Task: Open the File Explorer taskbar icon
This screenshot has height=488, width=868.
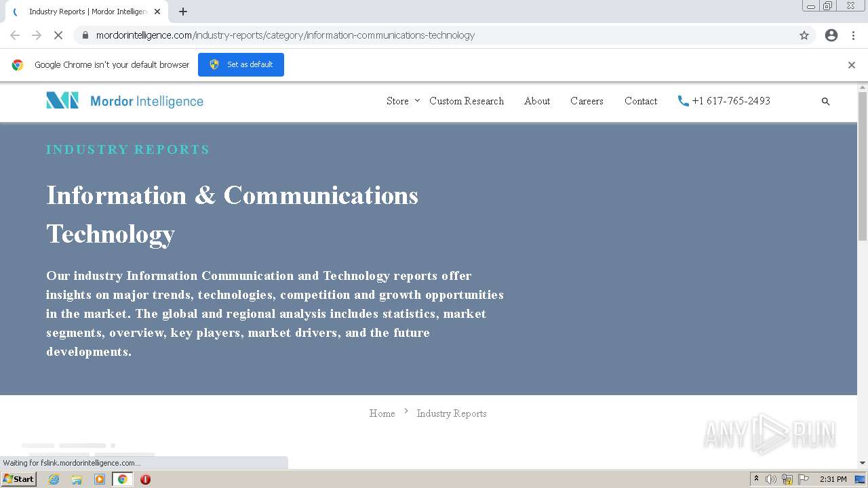Action: pyautogui.click(x=77, y=479)
